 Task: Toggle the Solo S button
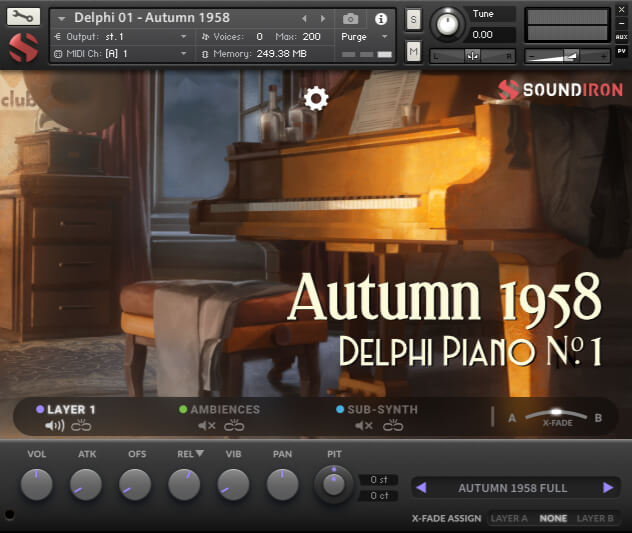tap(413, 19)
